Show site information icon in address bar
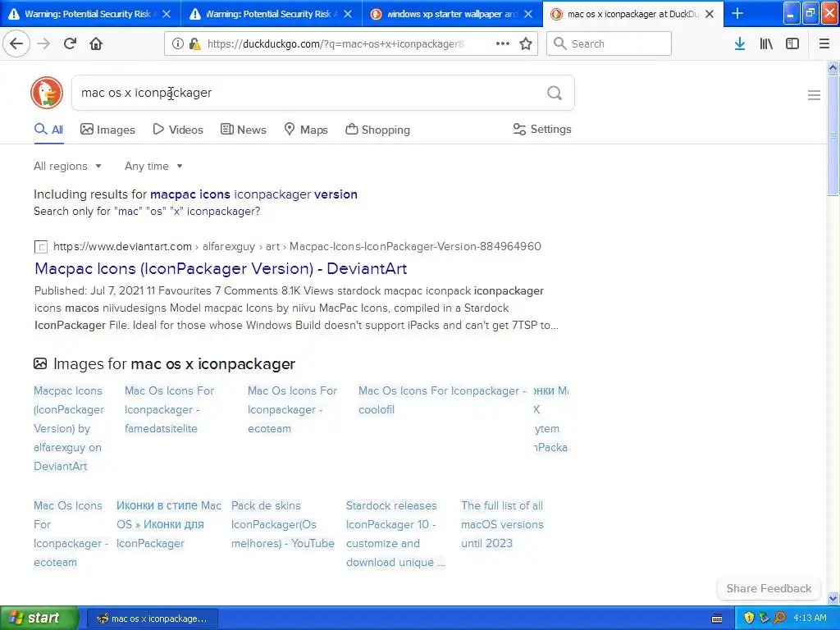 click(177, 44)
